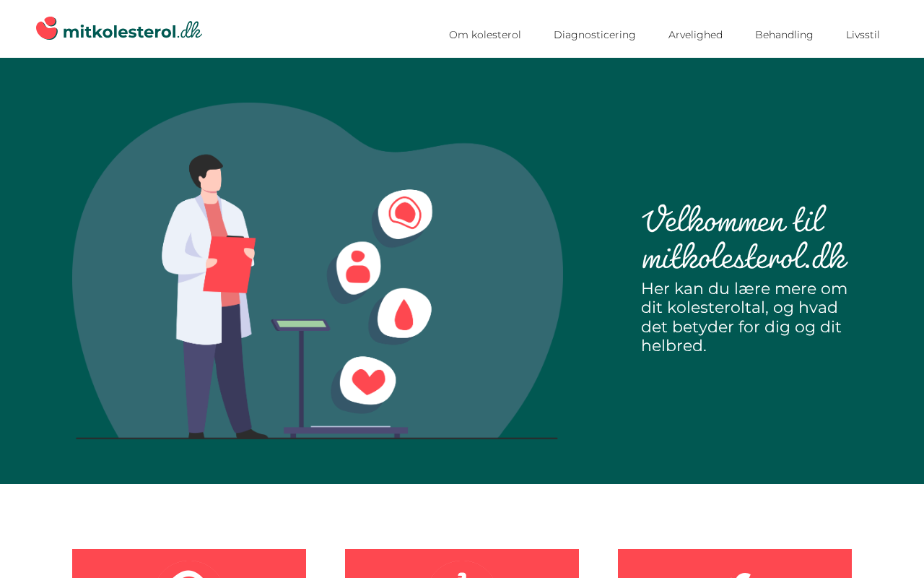Image resolution: width=924 pixels, height=578 pixels.
Task: Go to the Diagnosticering menu item
Action: pos(595,35)
